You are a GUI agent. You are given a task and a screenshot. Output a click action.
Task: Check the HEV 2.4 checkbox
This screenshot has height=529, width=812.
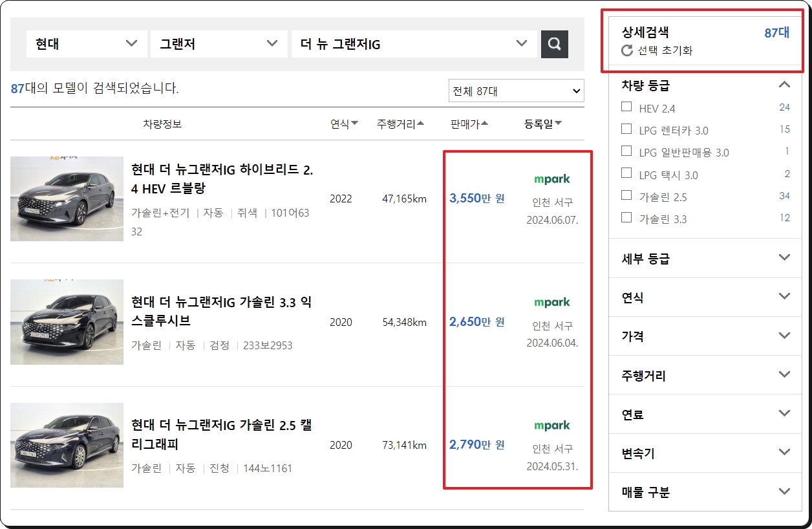click(626, 107)
